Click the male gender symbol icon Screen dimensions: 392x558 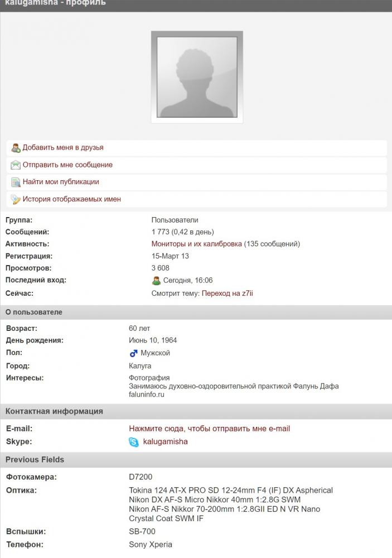(x=133, y=353)
